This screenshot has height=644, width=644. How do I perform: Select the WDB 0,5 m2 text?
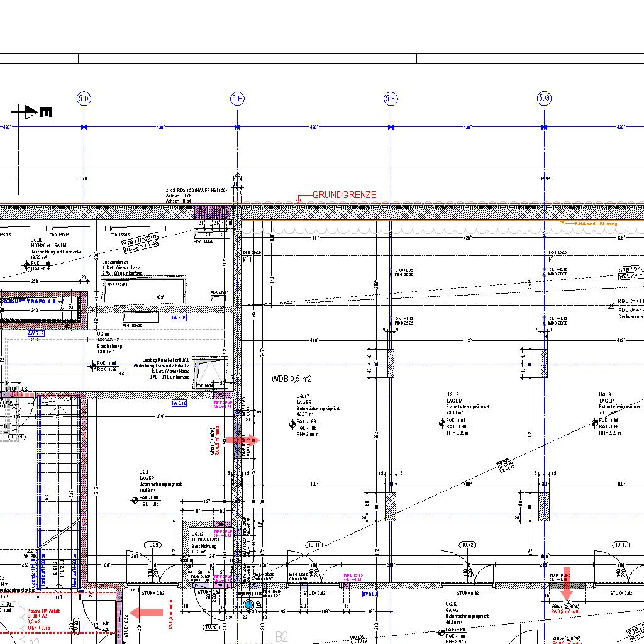coord(291,379)
